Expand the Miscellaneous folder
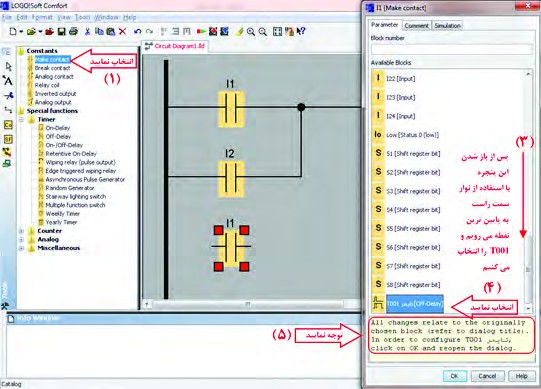Image resolution: width=541 pixels, height=389 pixels. tap(21, 248)
